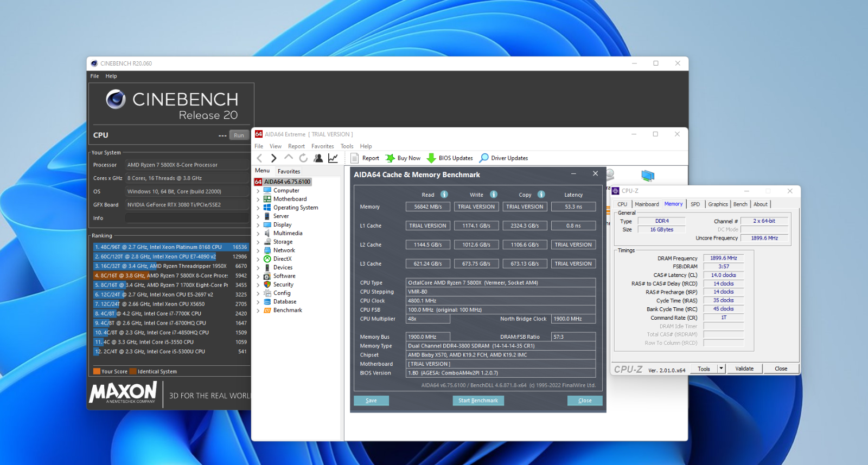This screenshot has height=465, width=868.
Task: Select Multimedia in the AIDA64 tree
Action: (288, 234)
